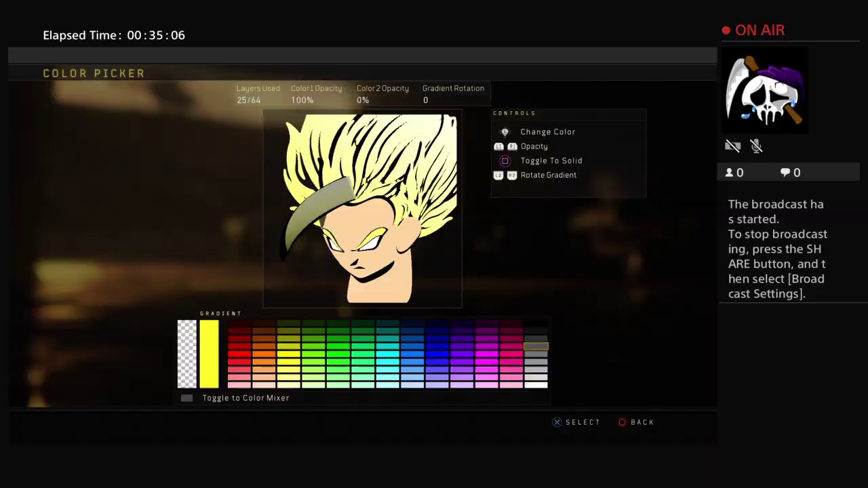Click the Gradient Rotation 0 value
The height and width of the screenshot is (488, 868).
pyautogui.click(x=425, y=100)
